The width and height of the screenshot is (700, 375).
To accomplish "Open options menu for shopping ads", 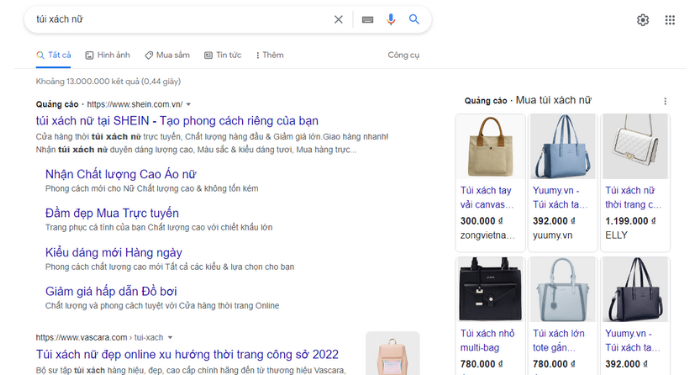I will [665, 101].
